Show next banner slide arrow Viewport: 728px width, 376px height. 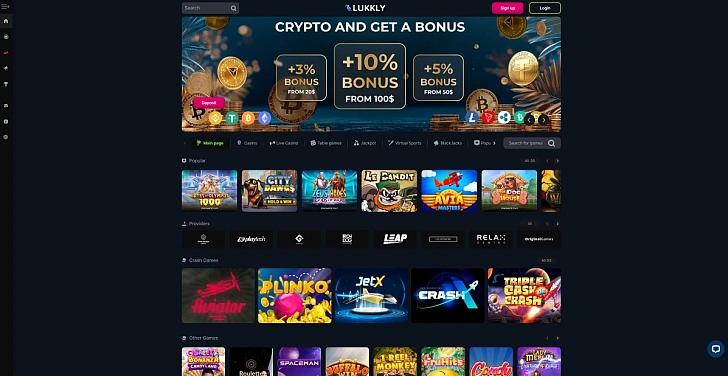(543, 120)
